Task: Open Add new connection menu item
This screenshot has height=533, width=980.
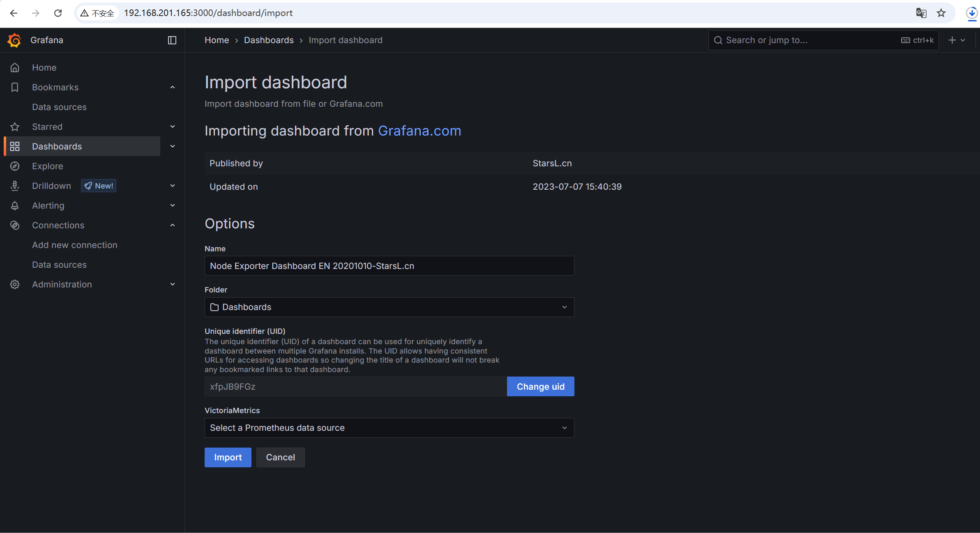Action: point(75,245)
